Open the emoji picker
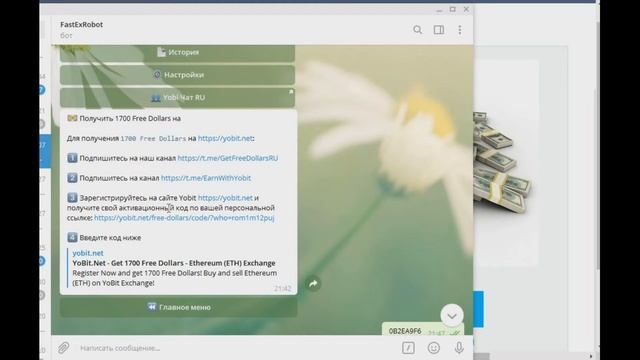 tap(433, 348)
